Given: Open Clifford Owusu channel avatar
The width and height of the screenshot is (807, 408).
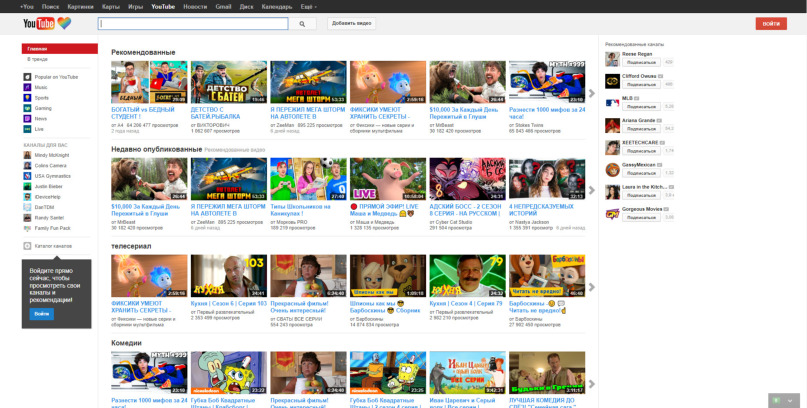Looking at the screenshot, I should point(612,81).
